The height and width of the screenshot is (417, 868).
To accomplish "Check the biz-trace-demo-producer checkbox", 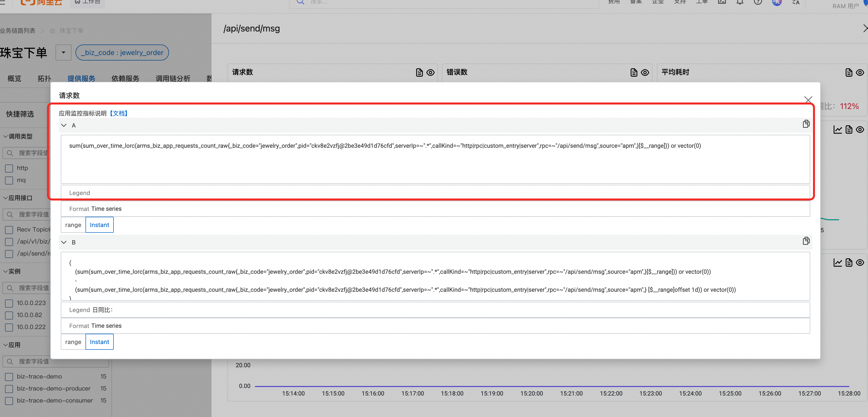I will 9,389.
